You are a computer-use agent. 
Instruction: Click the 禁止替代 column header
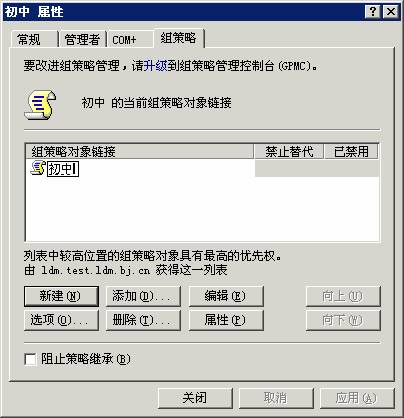click(x=289, y=152)
